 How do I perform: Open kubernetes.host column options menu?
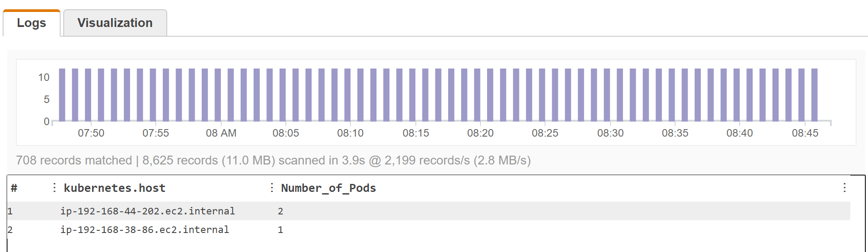tap(54, 188)
